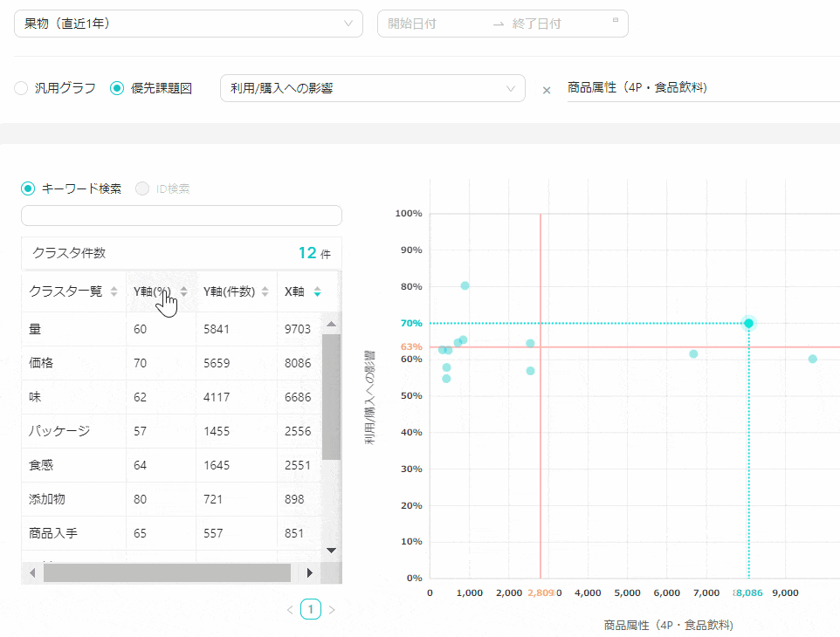
Task: Select the 優先課題図 radio button
Action: (x=117, y=88)
